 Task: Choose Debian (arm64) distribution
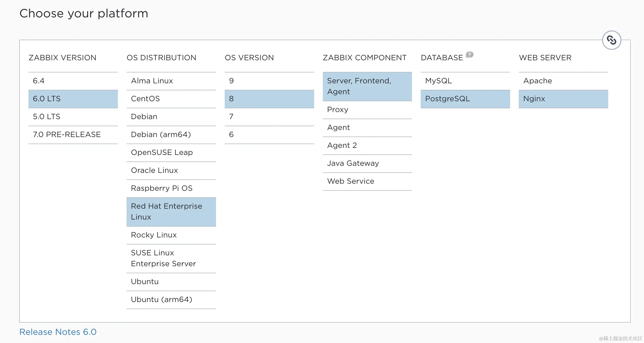pyautogui.click(x=171, y=135)
